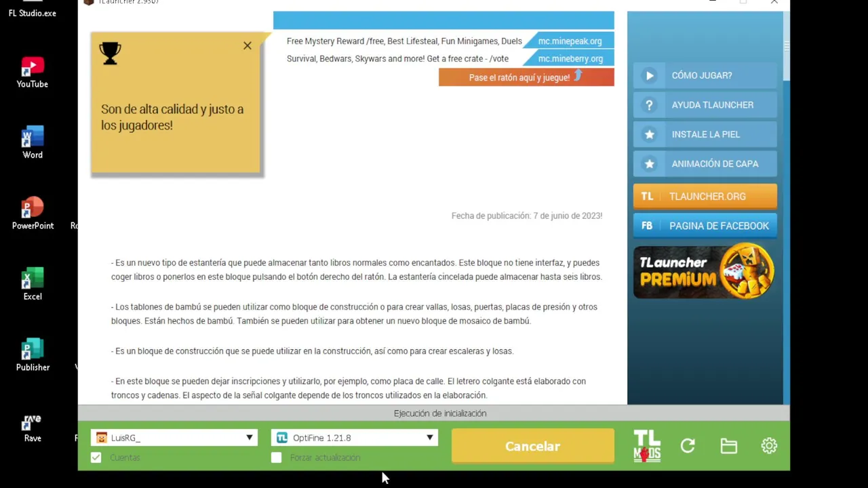Click 'Fecha de publicación: 7 de junio de 2023!' text
The image size is (868, 488).
(x=527, y=216)
